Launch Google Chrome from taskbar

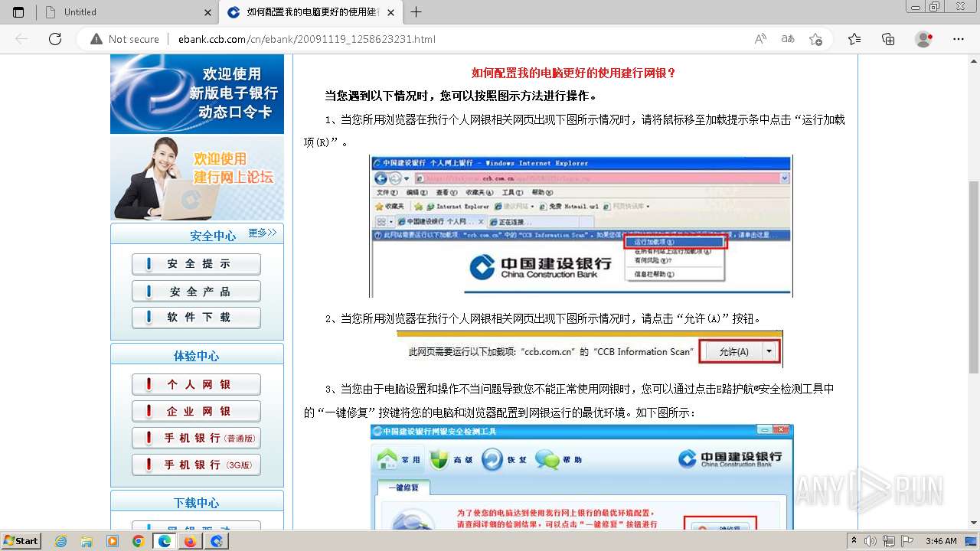pyautogui.click(x=138, y=541)
